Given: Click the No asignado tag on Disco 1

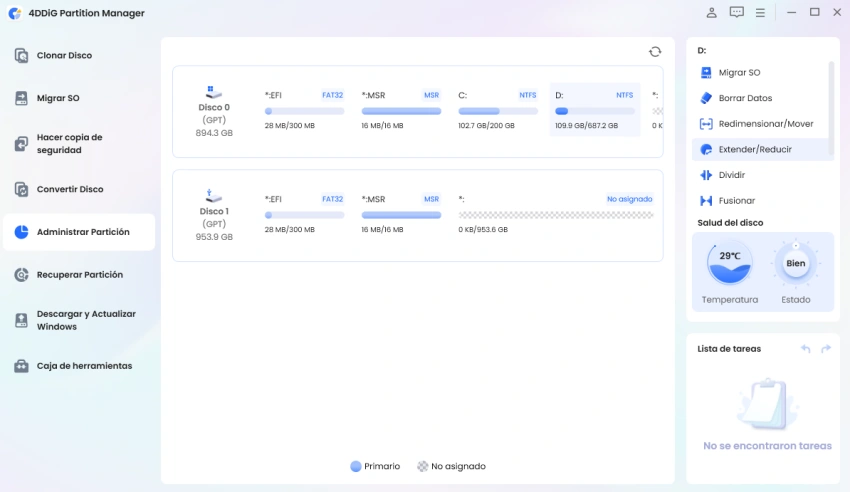Looking at the screenshot, I should pos(629,199).
